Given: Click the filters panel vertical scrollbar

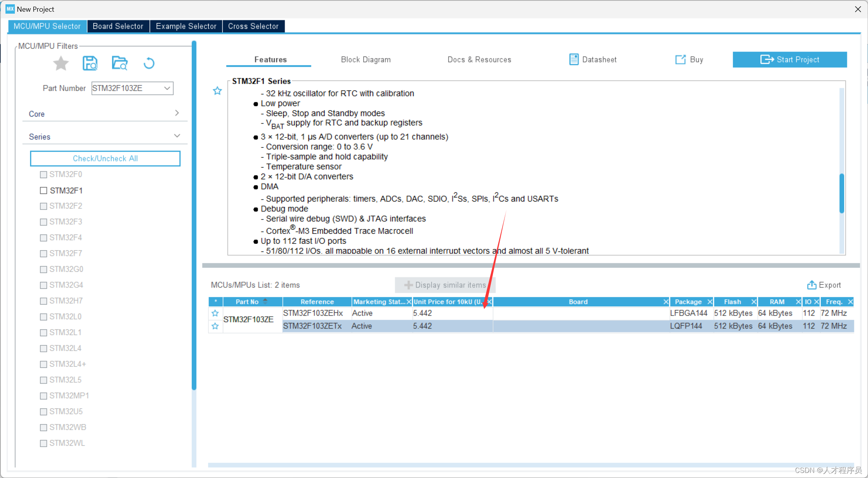Looking at the screenshot, I should [x=194, y=215].
